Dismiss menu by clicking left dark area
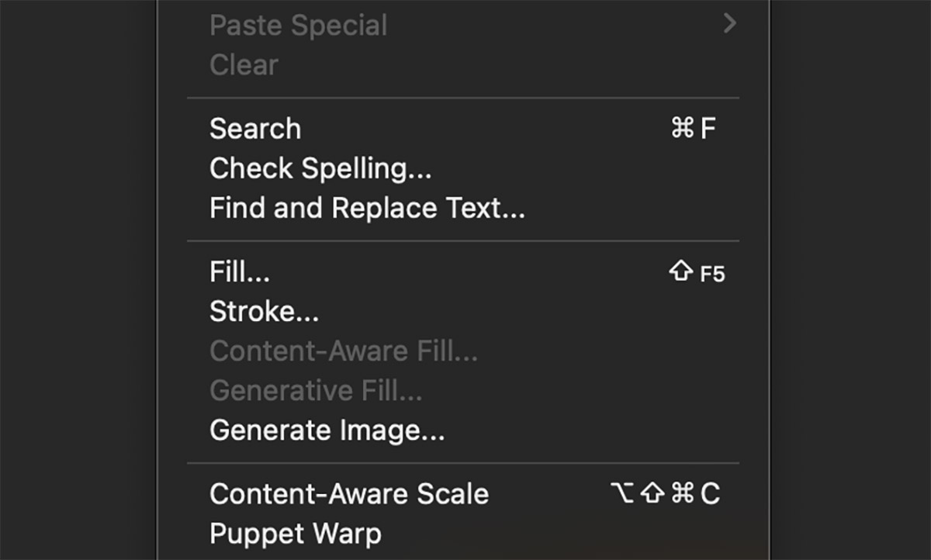The height and width of the screenshot is (560, 931). (x=78, y=279)
